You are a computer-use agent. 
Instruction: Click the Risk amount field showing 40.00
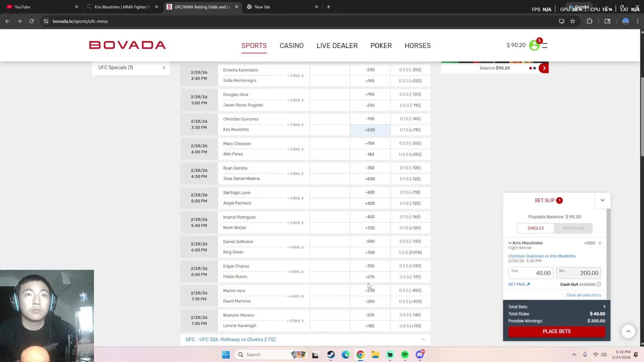pos(531,273)
